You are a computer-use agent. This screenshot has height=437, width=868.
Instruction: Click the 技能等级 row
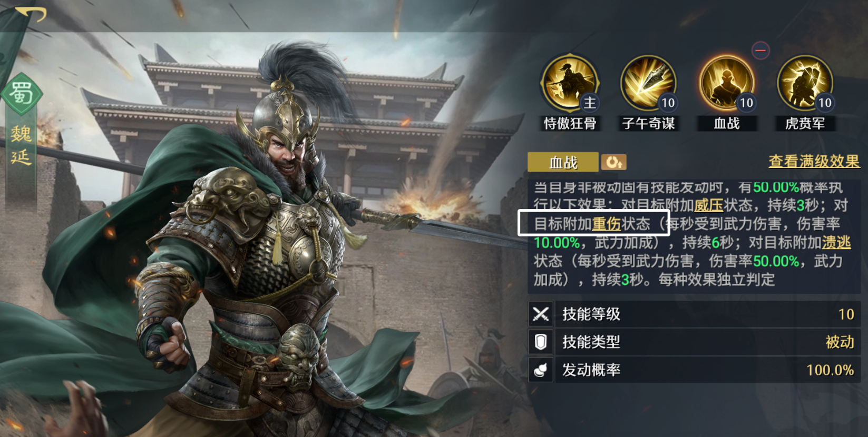(695, 314)
